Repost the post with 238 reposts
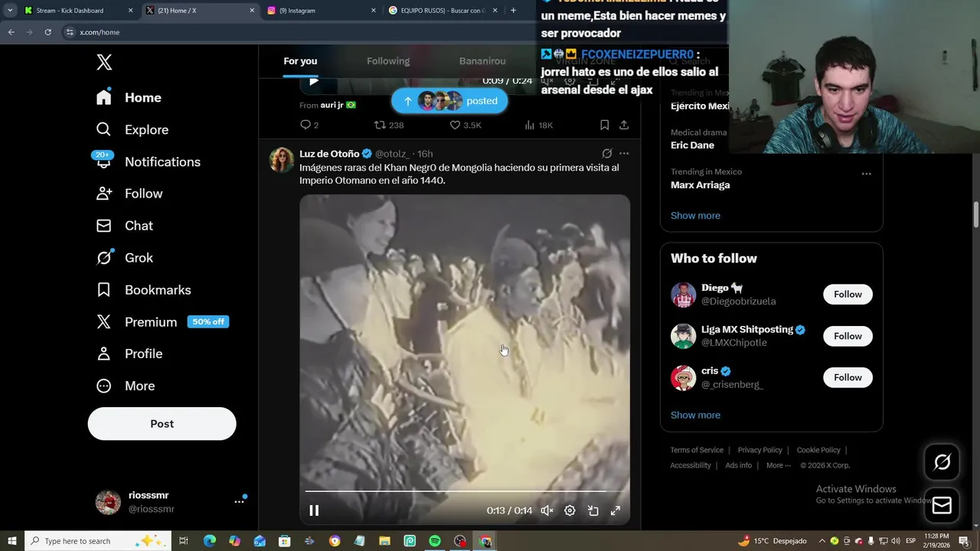The image size is (980, 551). [x=388, y=125]
